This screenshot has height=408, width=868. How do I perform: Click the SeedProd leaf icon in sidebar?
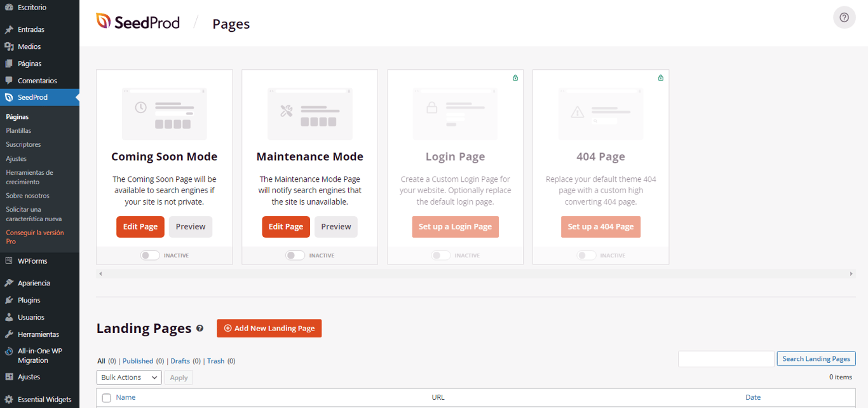click(9, 98)
